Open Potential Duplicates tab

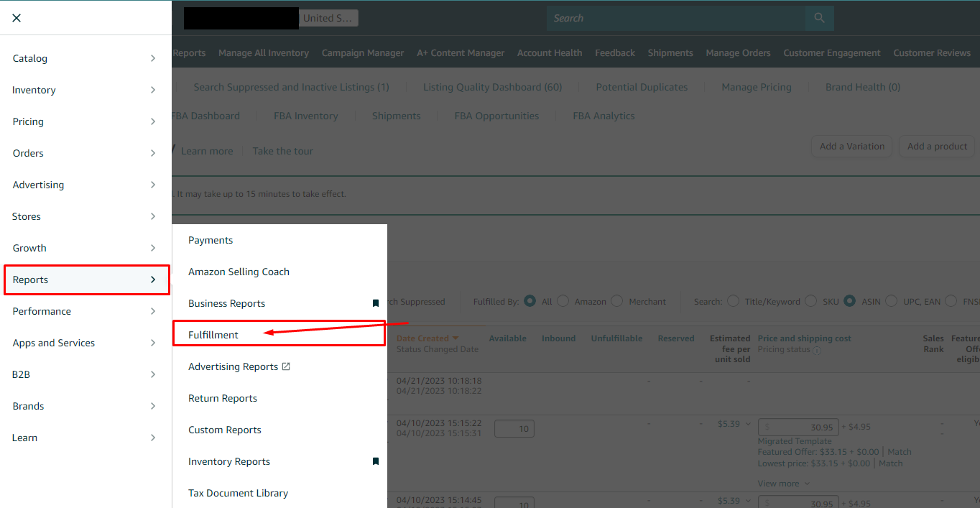tap(642, 87)
